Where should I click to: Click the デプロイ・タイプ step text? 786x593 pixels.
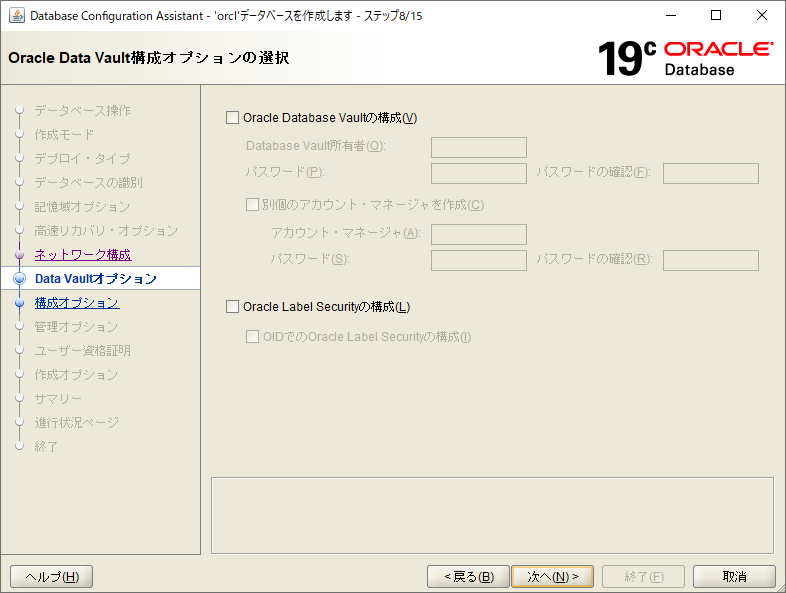click(82, 158)
